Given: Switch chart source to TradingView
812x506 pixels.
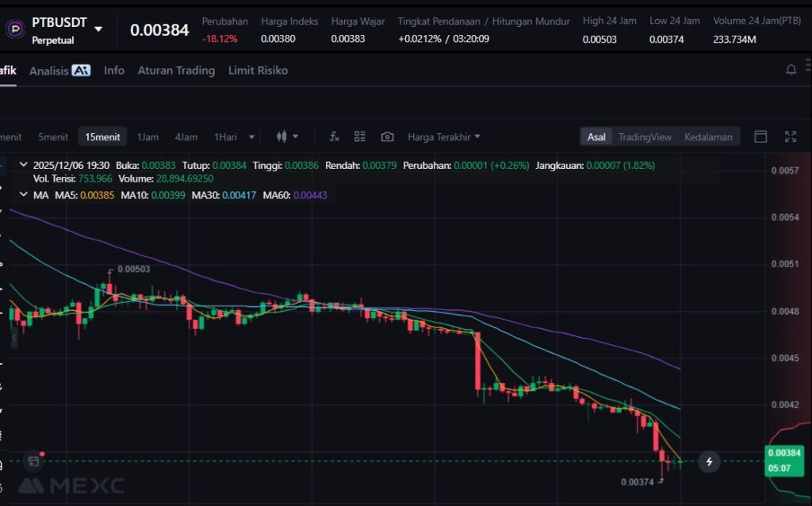Looking at the screenshot, I should (645, 136).
